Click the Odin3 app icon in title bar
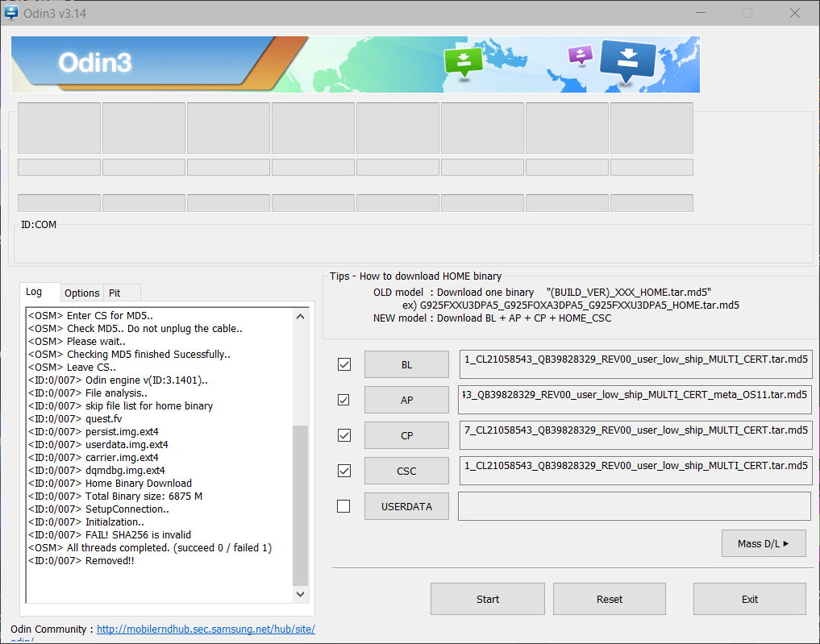 click(11, 13)
